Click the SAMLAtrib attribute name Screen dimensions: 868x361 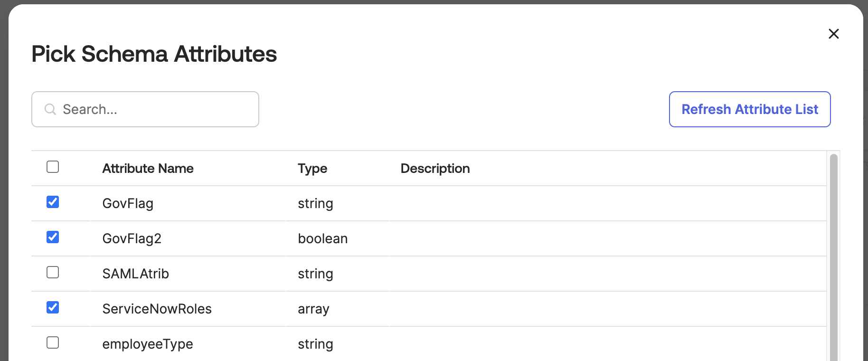pos(136,273)
